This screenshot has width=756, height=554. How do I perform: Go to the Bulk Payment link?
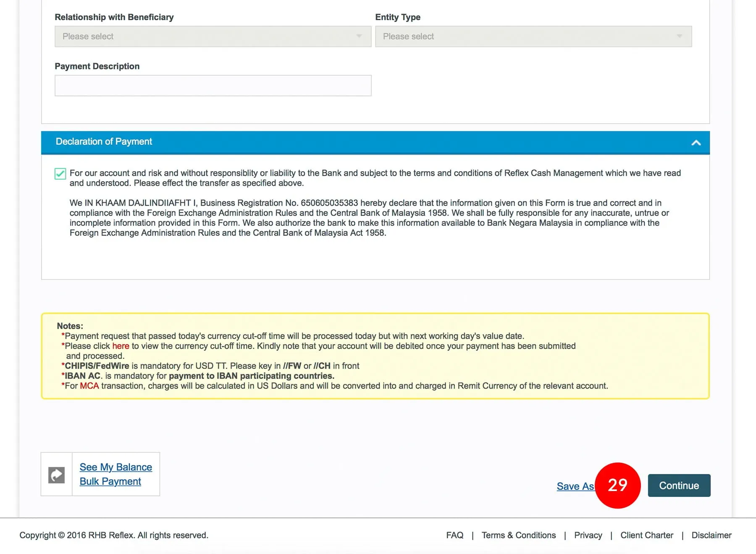(x=110, y=481)
